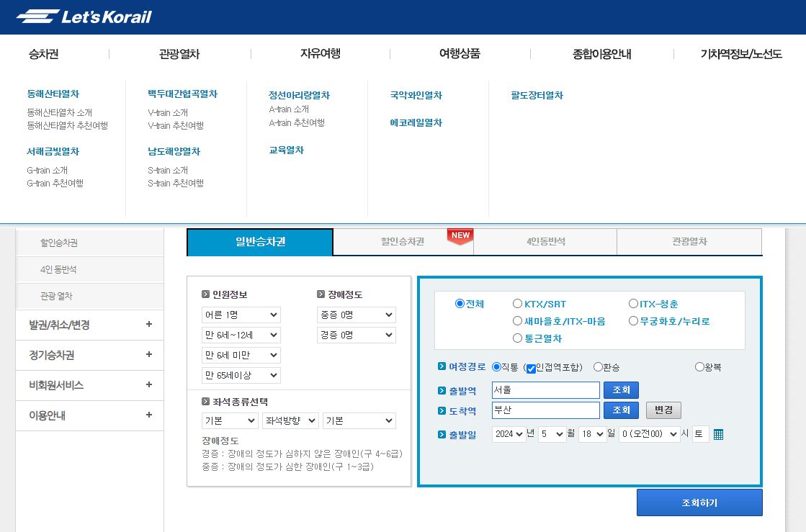Open the hour dropdown 0 (오전00)

649,434
